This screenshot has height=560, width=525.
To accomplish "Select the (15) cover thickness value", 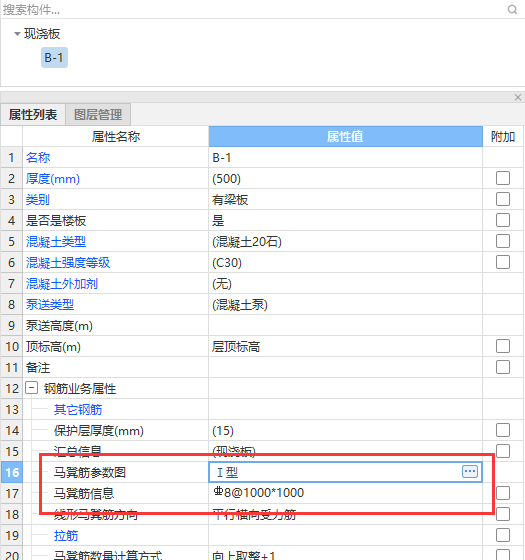I will point(345,431).
